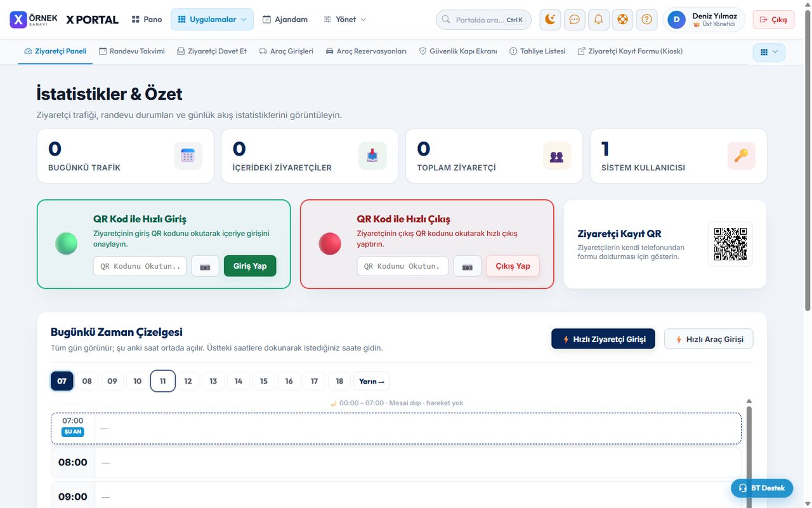812x508 pixels.
Task: Click the lifebuoy support icon
Action: coord(622,19)
